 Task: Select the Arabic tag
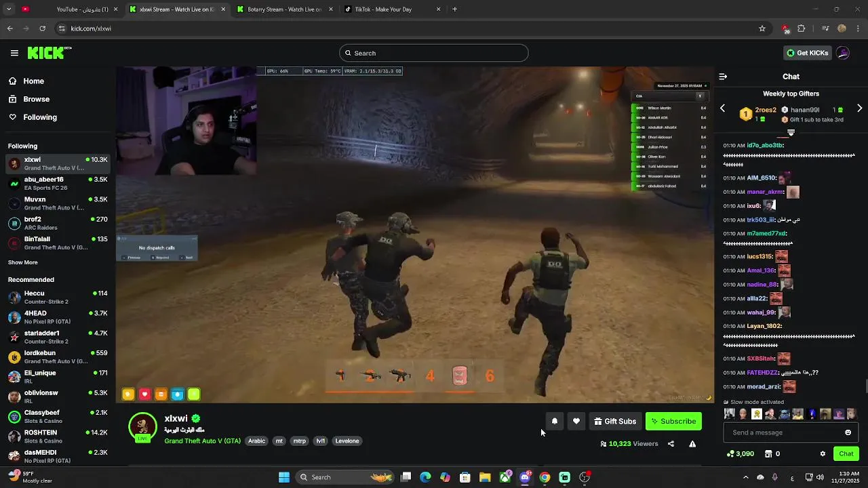pos(257,441)
